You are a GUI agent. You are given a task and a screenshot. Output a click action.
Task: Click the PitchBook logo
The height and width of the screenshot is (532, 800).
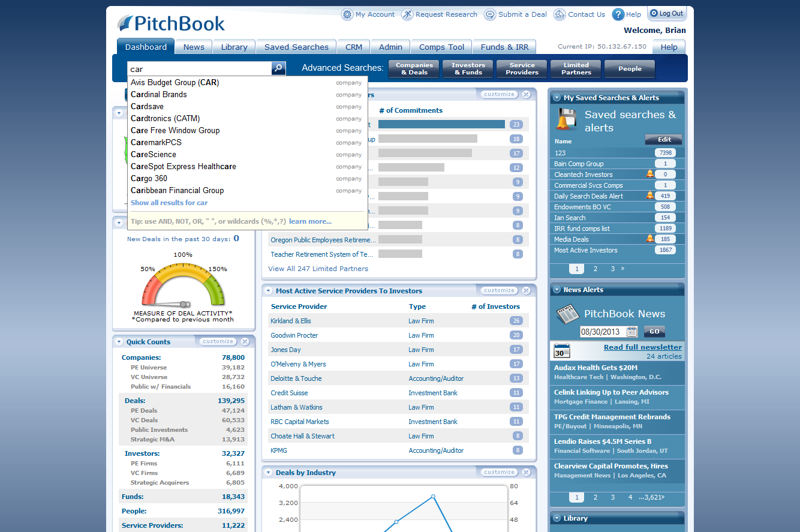click(171, 23)
